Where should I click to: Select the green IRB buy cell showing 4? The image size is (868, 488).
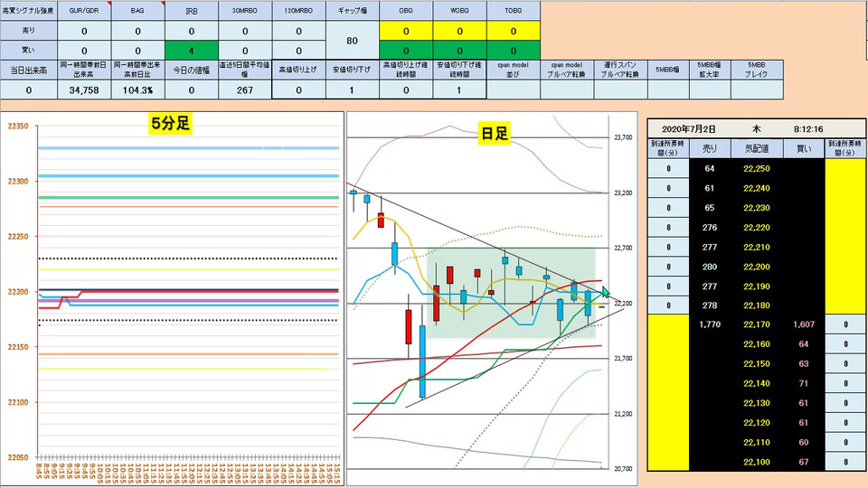191,51
